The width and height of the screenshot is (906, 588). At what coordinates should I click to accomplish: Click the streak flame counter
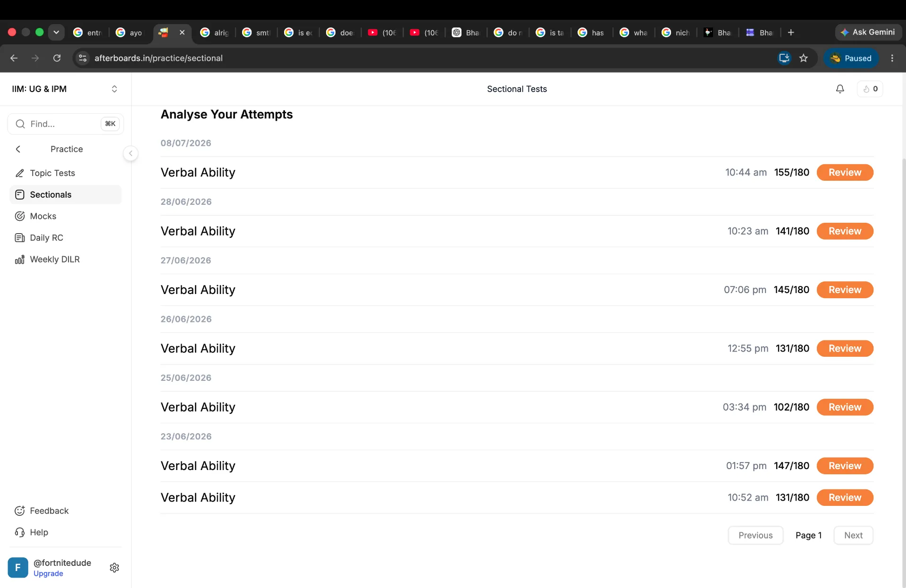pos(870,89)
